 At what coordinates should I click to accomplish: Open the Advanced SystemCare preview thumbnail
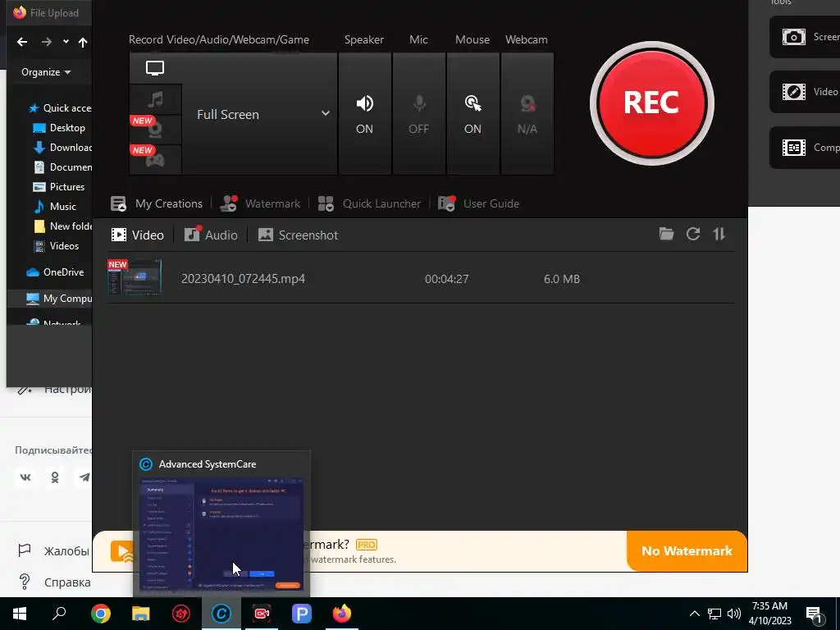(221, 535)
